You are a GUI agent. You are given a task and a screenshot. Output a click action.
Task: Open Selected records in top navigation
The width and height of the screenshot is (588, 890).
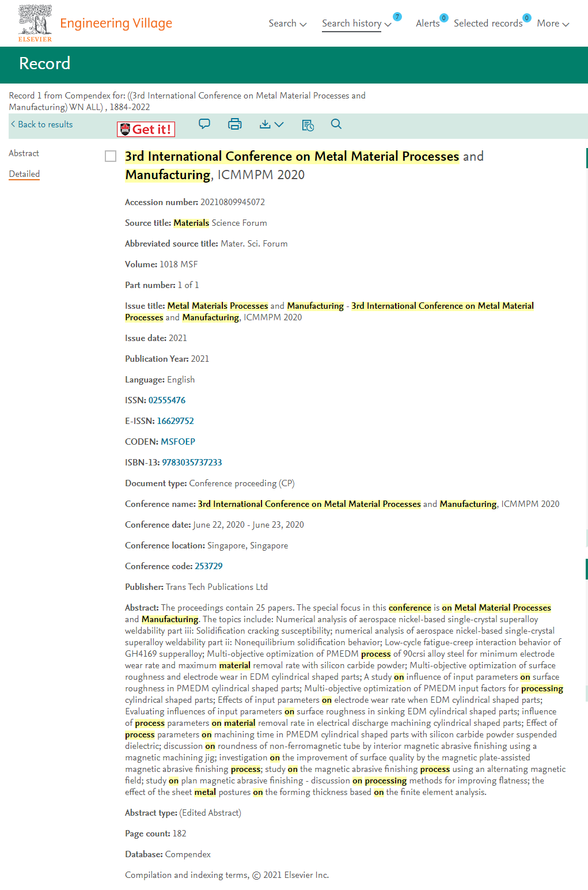coord(488,23)
